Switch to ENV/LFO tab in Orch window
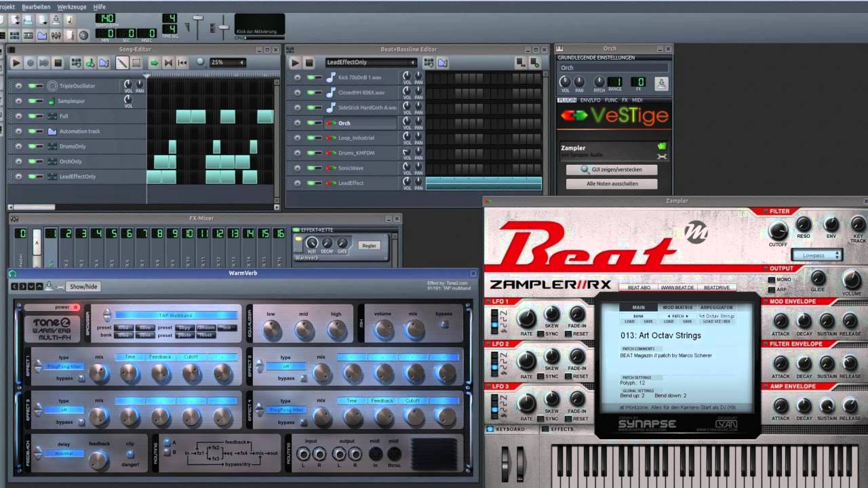 tap(590, 100)
